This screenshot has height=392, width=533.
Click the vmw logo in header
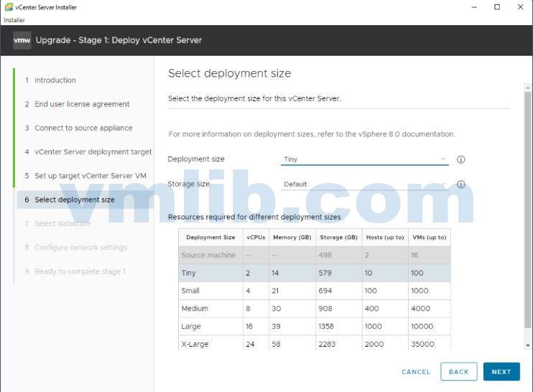(22, 40)
